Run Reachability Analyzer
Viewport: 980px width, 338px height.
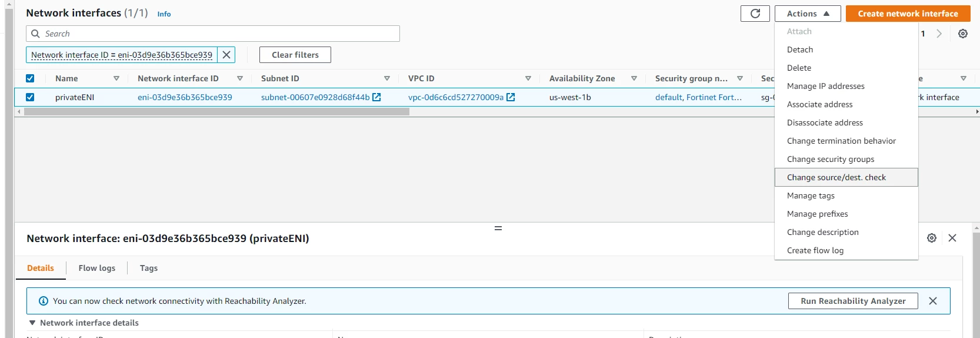click(x=853, y=301)
